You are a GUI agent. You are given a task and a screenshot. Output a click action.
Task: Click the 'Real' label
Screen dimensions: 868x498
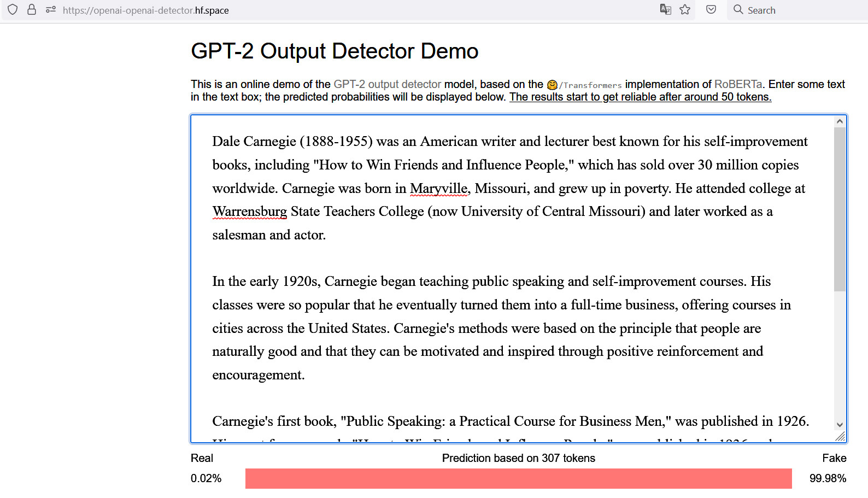(202, 458)
